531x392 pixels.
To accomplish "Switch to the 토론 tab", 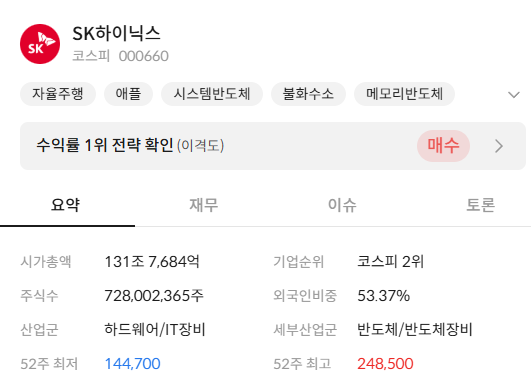I will click(x=481, y=205).
